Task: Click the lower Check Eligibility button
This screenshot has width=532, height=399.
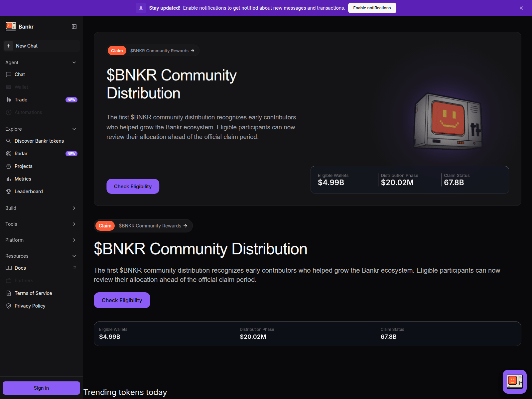Action: (122, 300)
